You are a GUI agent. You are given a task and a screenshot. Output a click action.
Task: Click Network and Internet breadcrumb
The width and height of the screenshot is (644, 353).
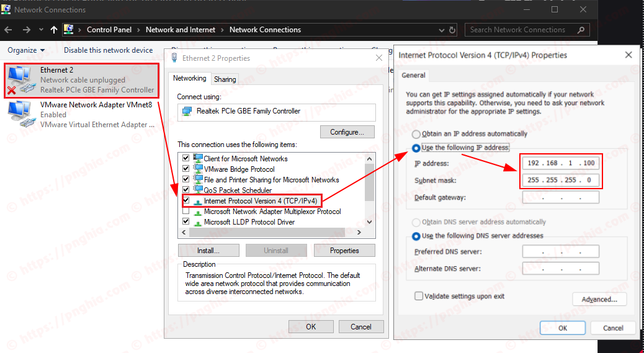(181, 30)
